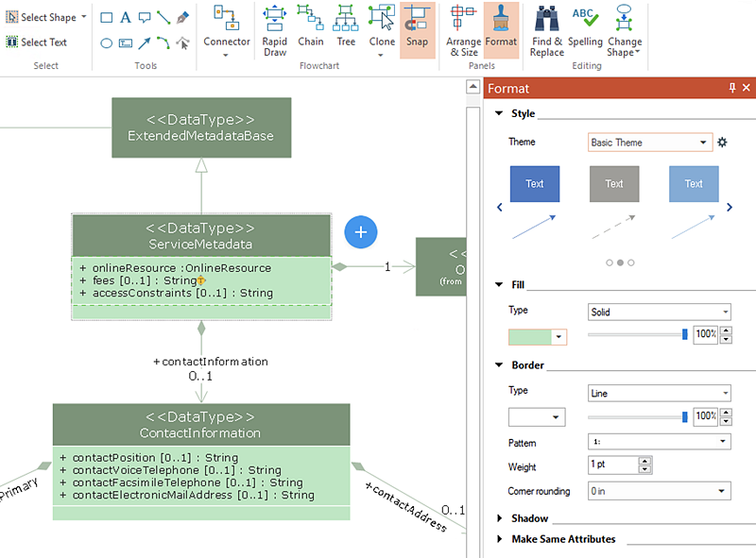Screen dimensions: 756x558
Task: Click the blue plus add button
Action: click(361, 232)
